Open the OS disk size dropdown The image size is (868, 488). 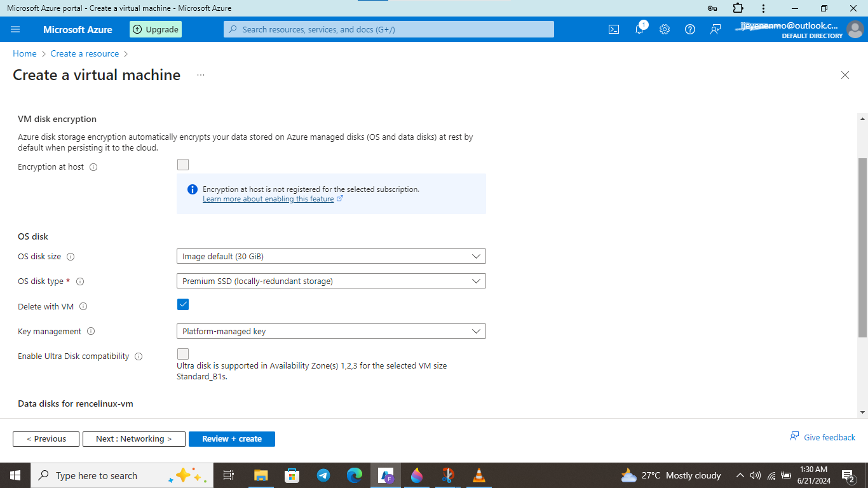(x=331, y=257)
